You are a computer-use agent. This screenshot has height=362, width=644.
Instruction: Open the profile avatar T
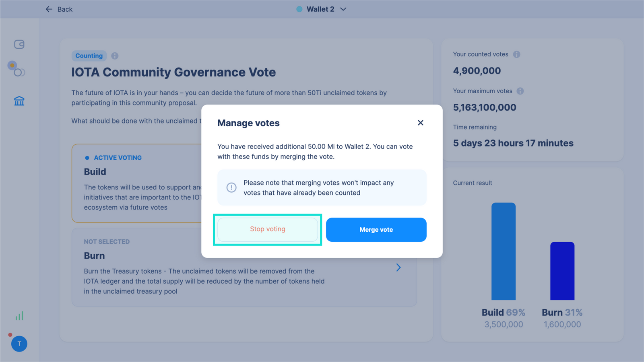pyautogui.click(x=19, y=344)
